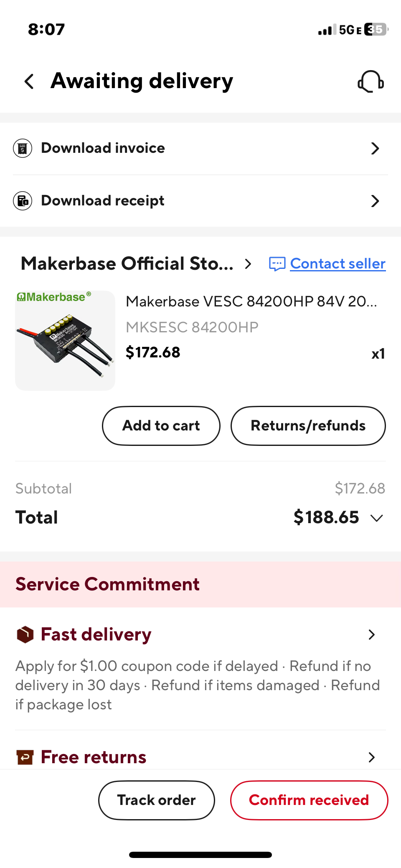Tap the Returns/refunds button
The image size is (401, 868).
pyautogui.click(x=308, y=426)
